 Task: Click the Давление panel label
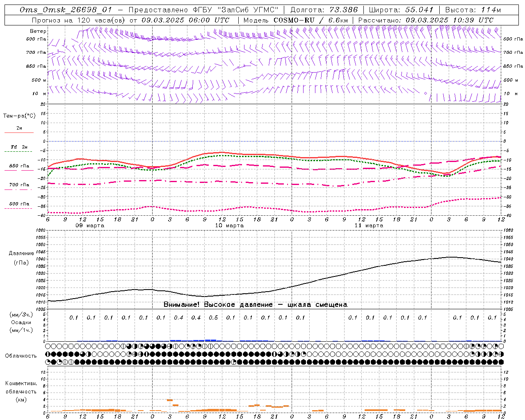point(21,253)
